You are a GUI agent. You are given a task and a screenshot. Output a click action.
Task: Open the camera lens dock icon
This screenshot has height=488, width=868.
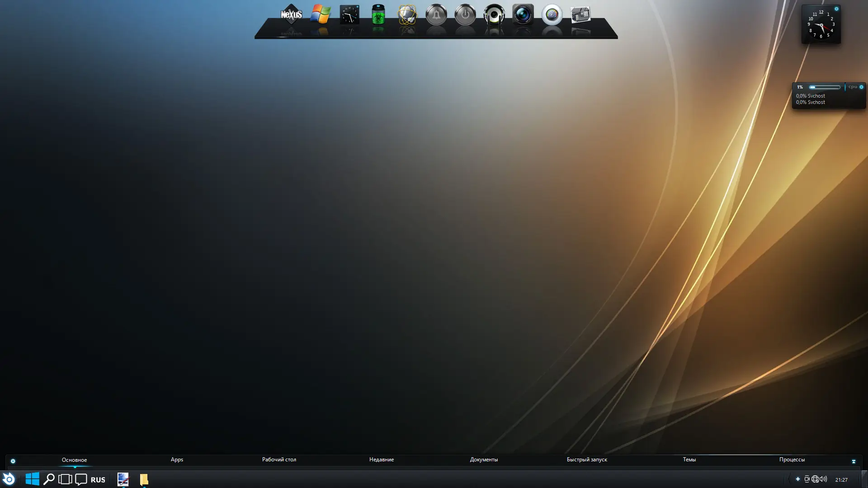point(523,14)
